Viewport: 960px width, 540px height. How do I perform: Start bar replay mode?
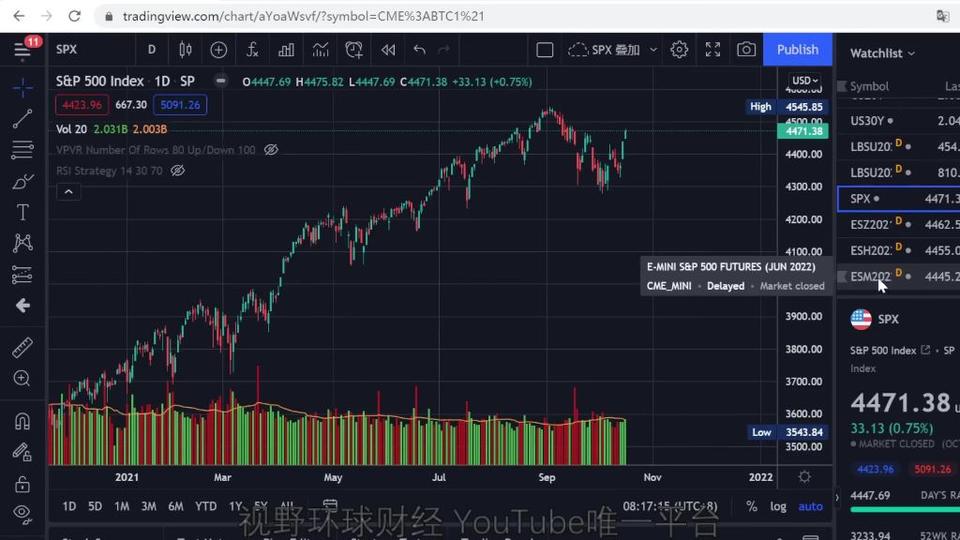(x=388, y=50)
